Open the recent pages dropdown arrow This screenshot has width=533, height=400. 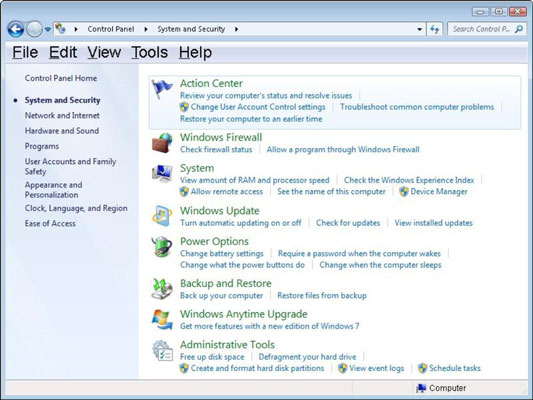[x=48, y=29]
